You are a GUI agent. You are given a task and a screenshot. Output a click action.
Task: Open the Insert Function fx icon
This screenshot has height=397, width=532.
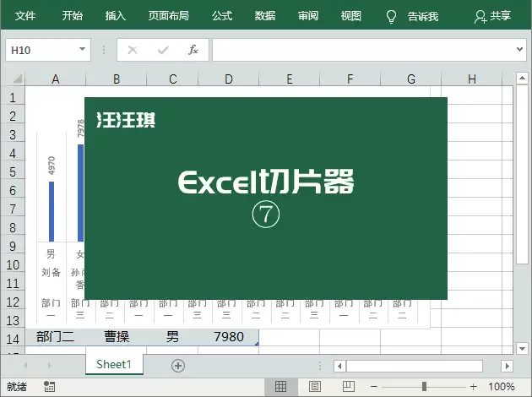coord(193,50)
